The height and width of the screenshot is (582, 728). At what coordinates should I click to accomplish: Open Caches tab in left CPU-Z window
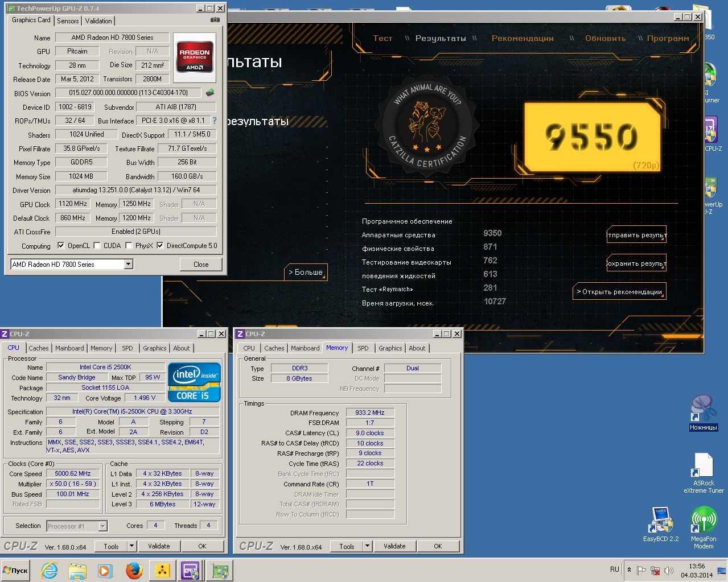(x=39, y=348)
